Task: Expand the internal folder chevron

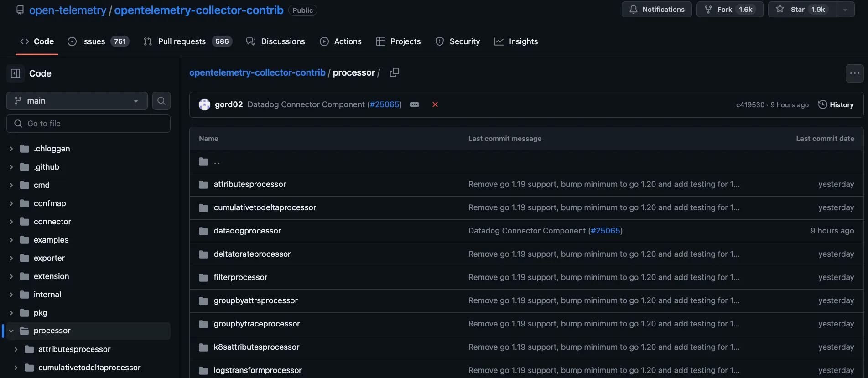Action: (x=11, y=295)
